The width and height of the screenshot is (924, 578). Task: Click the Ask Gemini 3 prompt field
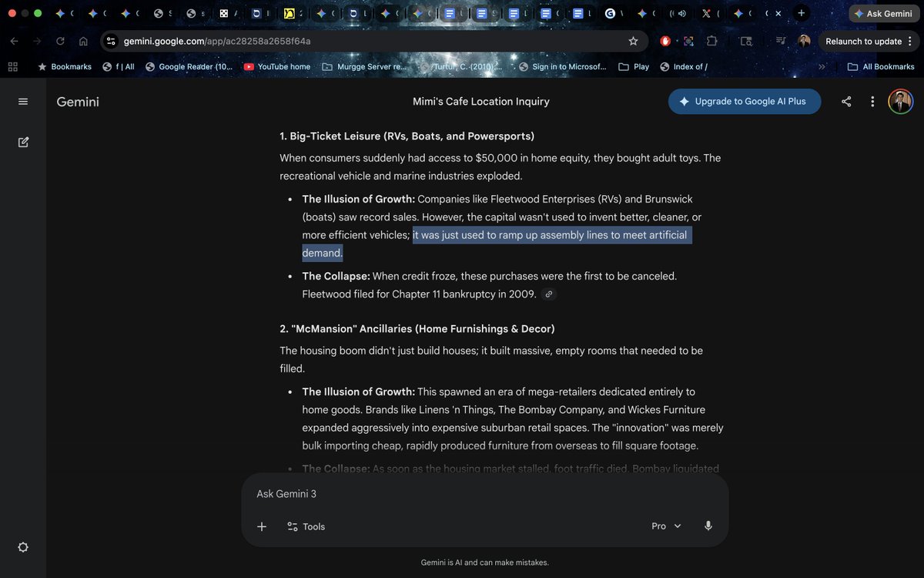click(x=485, y=494)
